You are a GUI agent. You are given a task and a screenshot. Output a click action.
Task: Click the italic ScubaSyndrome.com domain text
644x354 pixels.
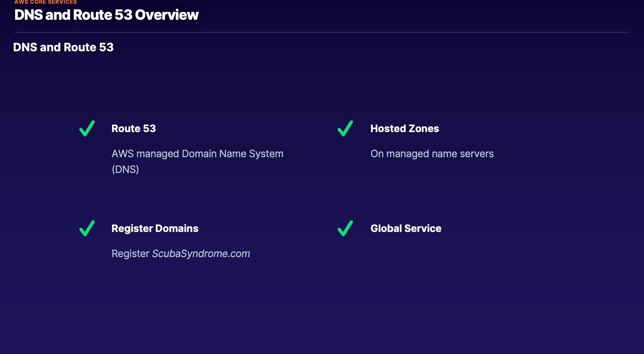[201, 253]
